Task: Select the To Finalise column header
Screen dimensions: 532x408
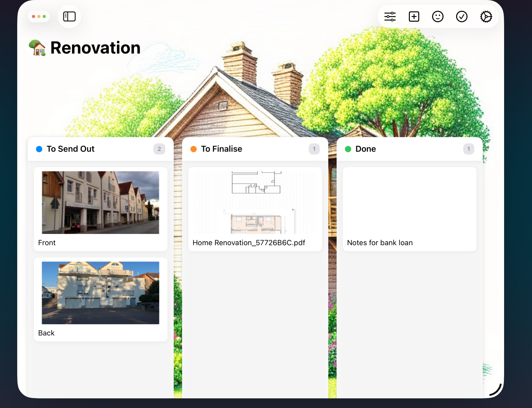Action: pyautogui.click(x=221, y=149)
